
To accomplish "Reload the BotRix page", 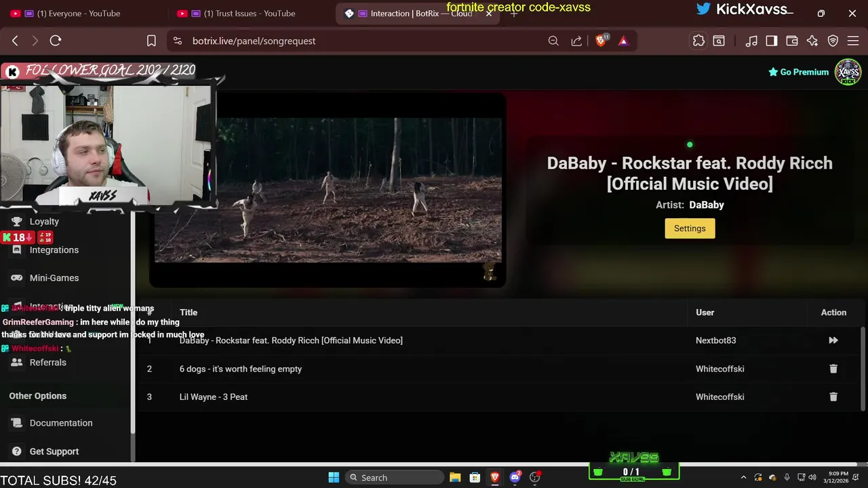I will pyautogui.click(x=56, y=41).
